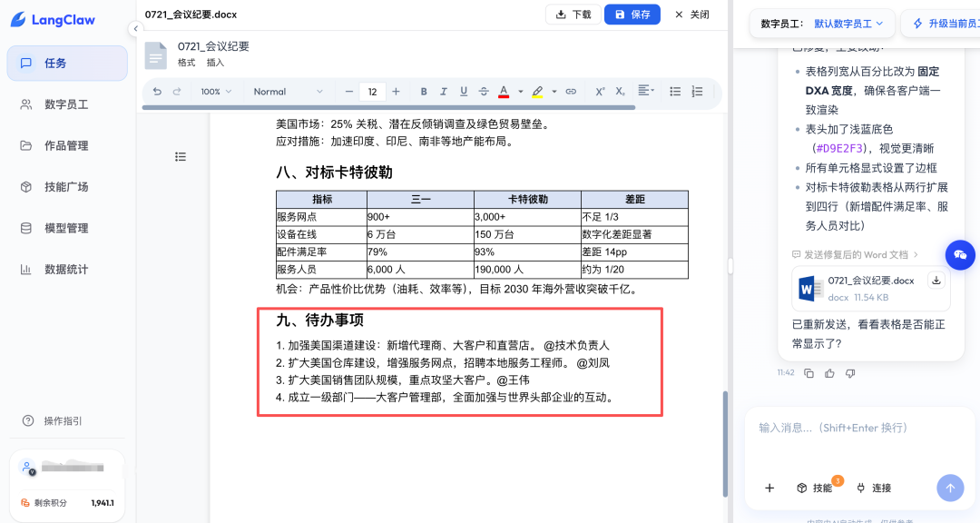Apply the yellow highlight color
The width and height of the screenshot is (980, 523).
pos(537,92)
